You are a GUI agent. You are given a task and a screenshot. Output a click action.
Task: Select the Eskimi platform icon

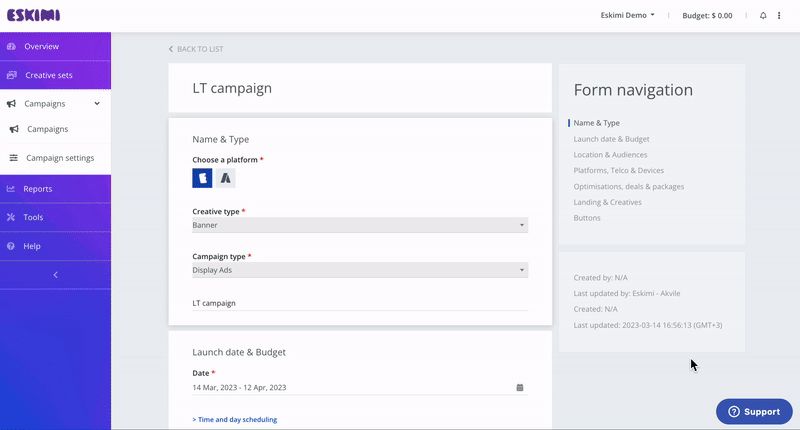[202, 178]
